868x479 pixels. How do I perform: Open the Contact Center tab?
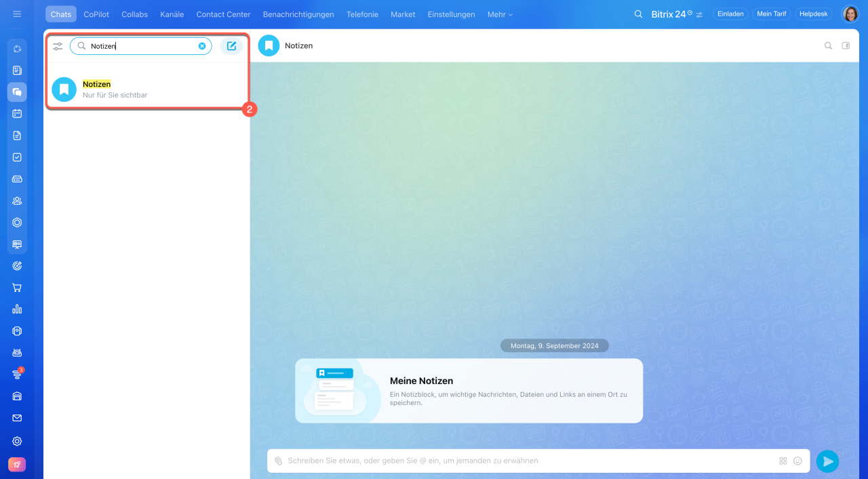click(x=223, y=14)
